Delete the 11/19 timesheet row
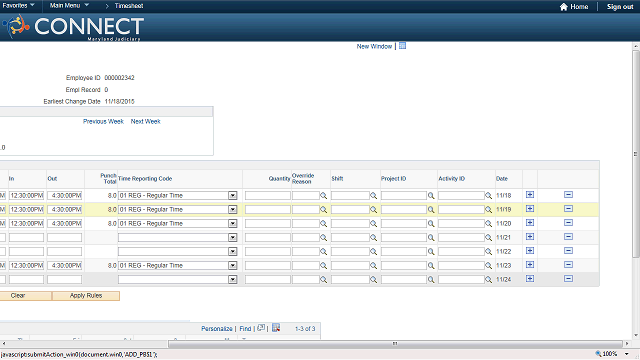This screenshot has width=640, height=360. pos(568,209)
